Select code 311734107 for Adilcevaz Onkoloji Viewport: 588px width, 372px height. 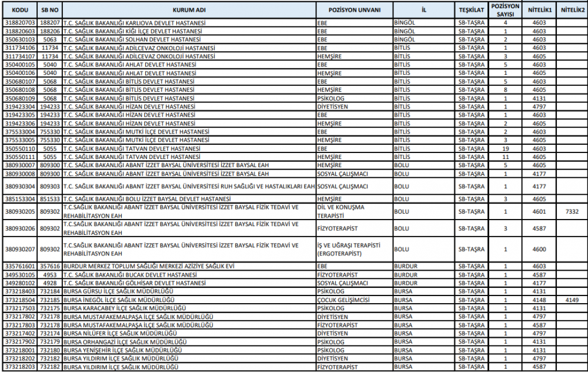pyautogui.click(x=20, y=57)
